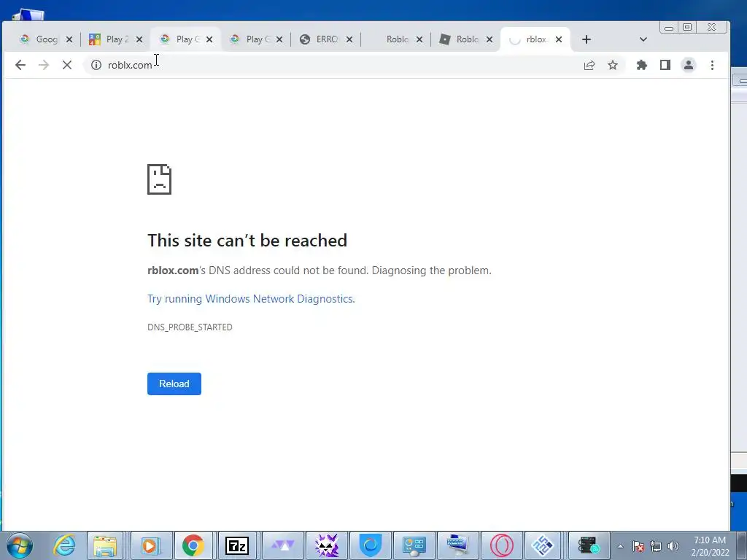Open the Extensions puzzle icon
747x560 pixels.
coord(642,65)
